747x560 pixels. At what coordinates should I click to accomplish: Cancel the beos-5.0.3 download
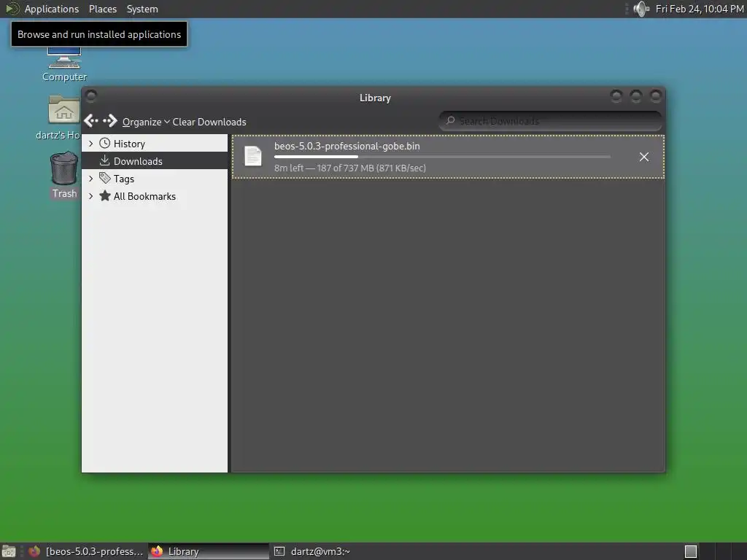[x=644, y=157]
